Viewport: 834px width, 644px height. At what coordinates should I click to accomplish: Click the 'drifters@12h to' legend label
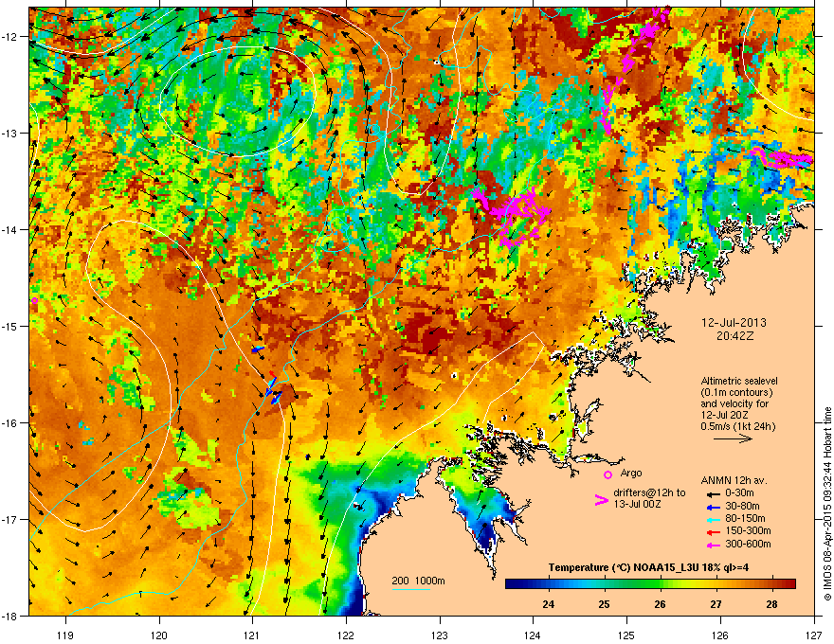(649, 493)
